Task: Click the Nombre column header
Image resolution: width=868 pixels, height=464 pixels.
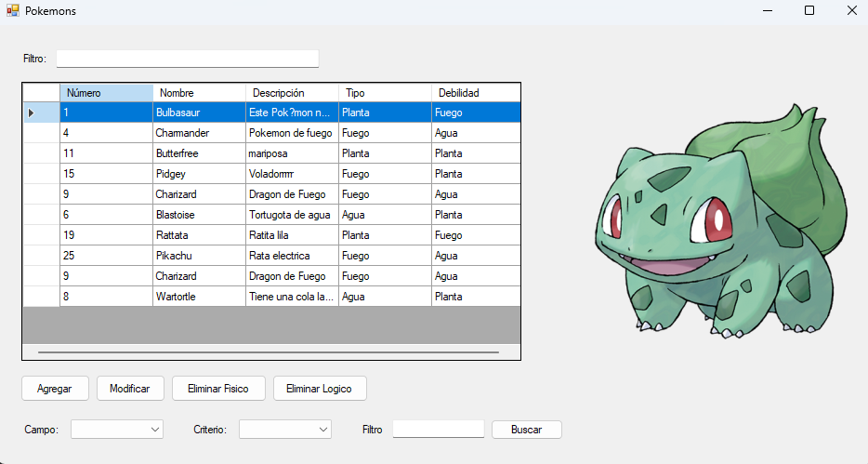Action: pyautogui.click(x=199, y=93)
